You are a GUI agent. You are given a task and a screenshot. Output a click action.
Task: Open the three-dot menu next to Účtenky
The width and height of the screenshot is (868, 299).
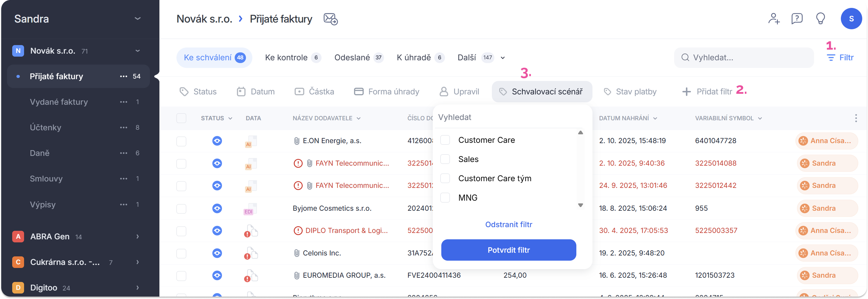click(x=124, y=128)
